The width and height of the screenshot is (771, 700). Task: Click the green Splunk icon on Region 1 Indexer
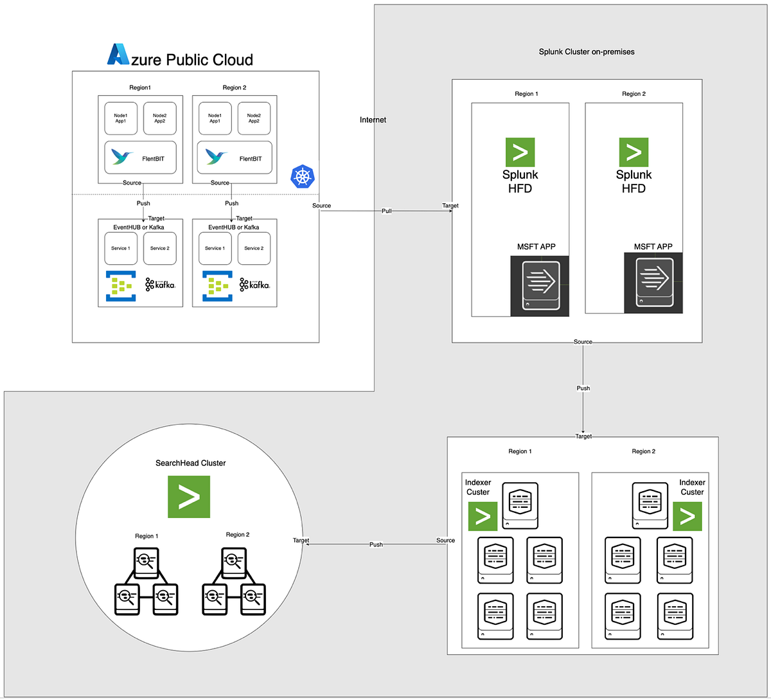tap(483, 516)
